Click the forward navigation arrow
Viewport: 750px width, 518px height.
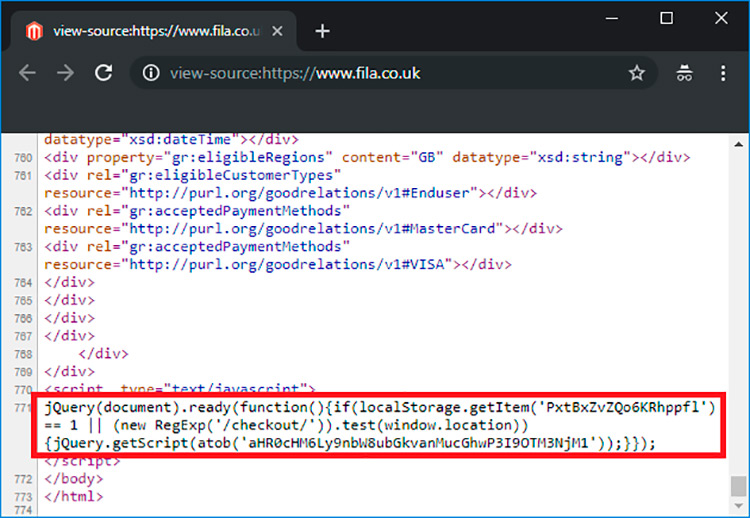pos(65,73)
